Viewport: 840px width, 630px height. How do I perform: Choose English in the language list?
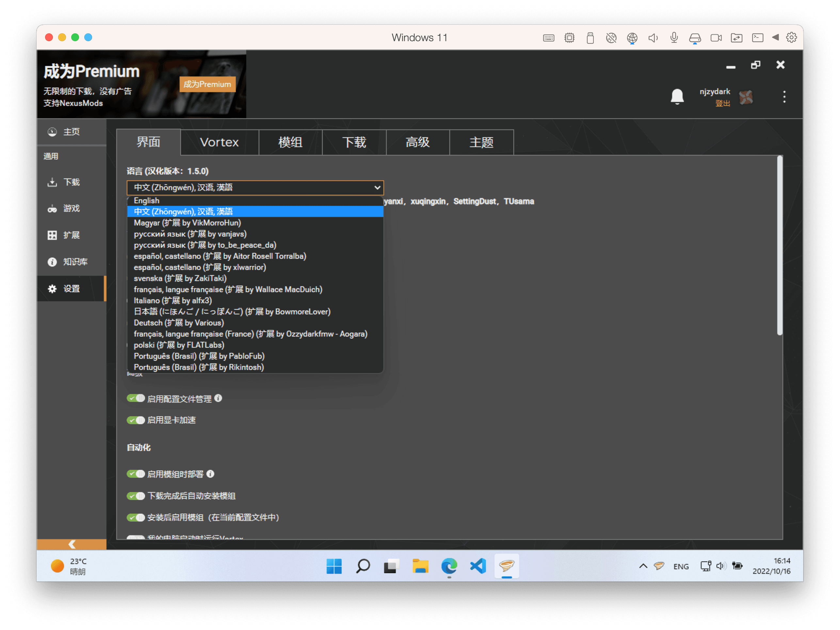click(x=255, y=201)
